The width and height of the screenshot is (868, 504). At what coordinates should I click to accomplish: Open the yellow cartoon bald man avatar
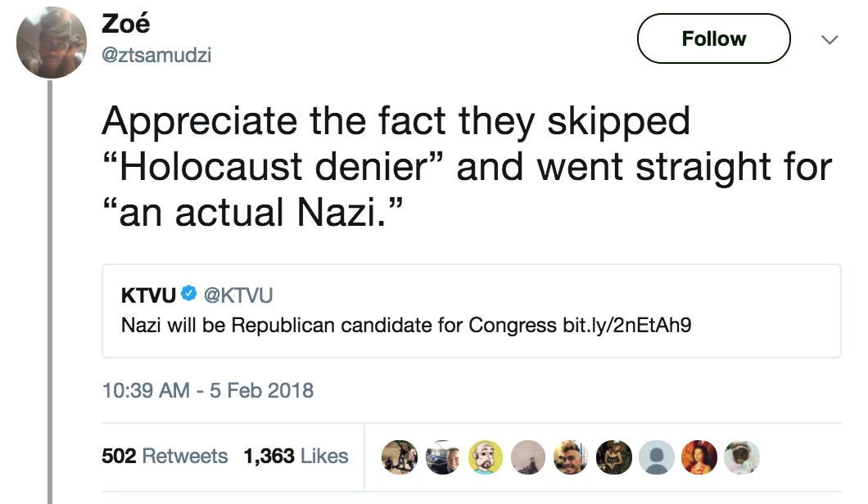486,457
